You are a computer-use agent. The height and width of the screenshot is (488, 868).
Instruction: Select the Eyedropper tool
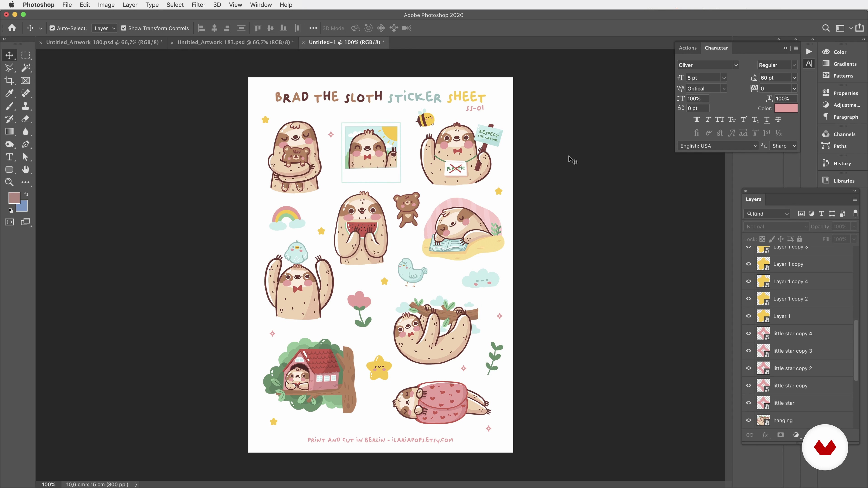[x=9, y=93]
